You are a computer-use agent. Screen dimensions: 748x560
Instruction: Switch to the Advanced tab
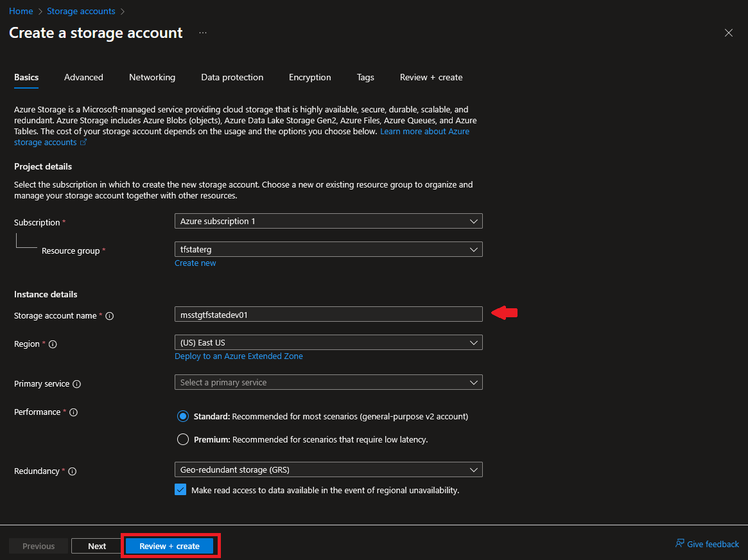pyautogui.click(x=83, y=77)
